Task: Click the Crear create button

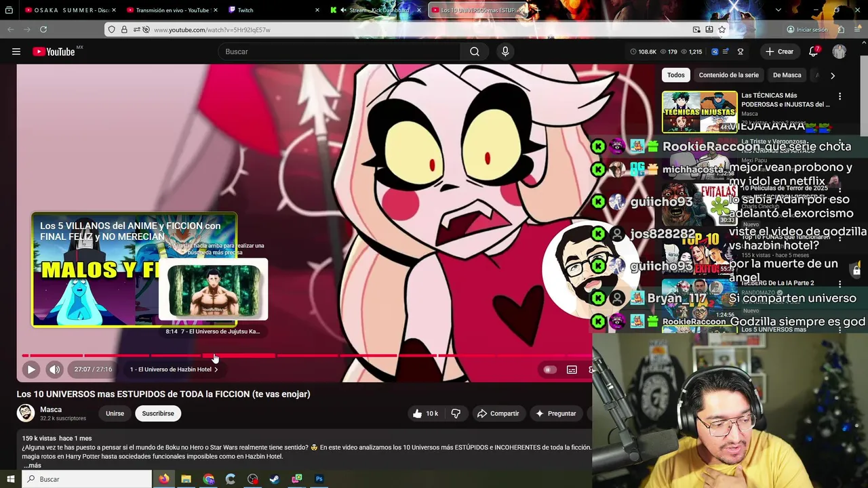Action: coord(779,52)
